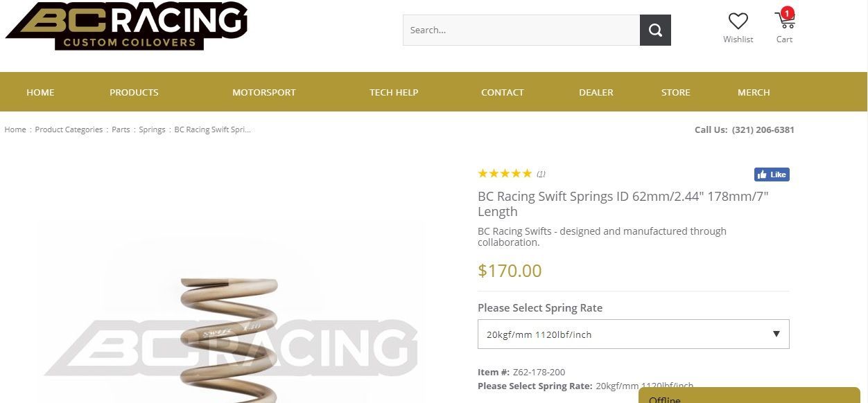Open the shopping cart icon

(x=784, y=21)
